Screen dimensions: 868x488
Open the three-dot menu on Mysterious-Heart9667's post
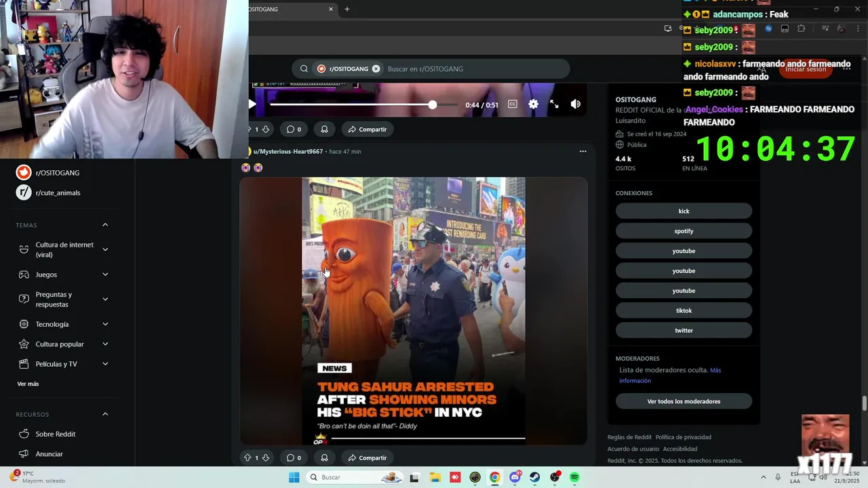(583, 151)
